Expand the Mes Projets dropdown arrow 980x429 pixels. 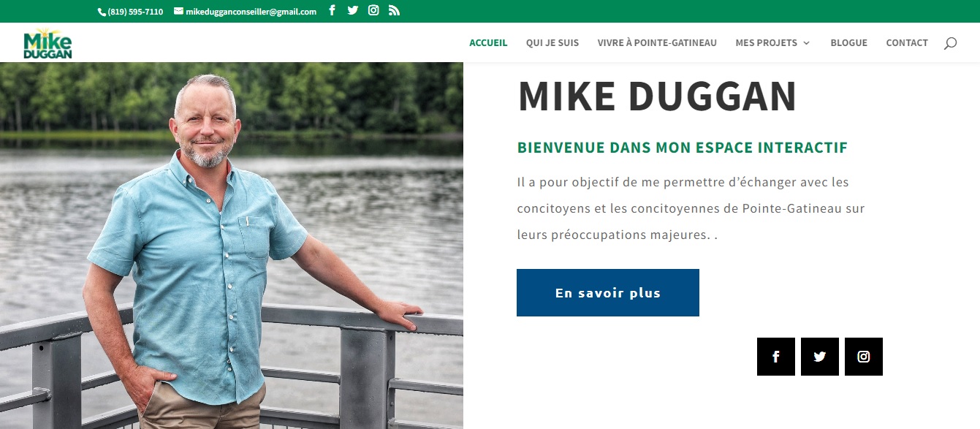807,43
